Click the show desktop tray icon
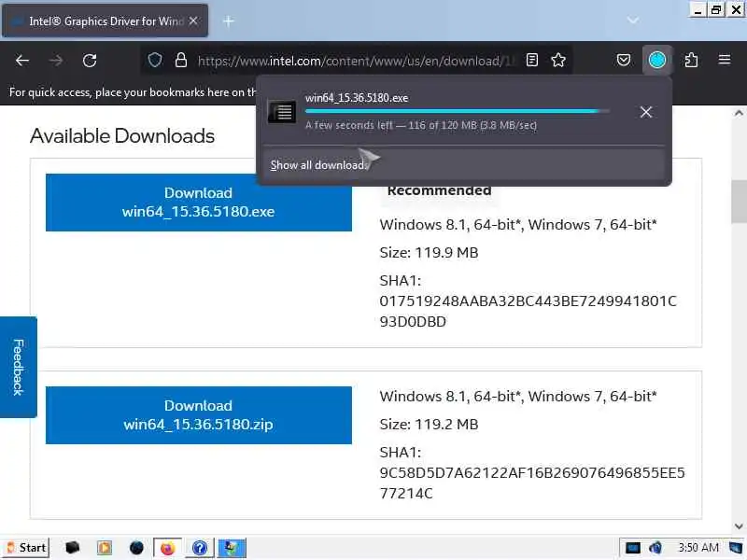The width and height of the screenshot is (747, 560). 736,548
